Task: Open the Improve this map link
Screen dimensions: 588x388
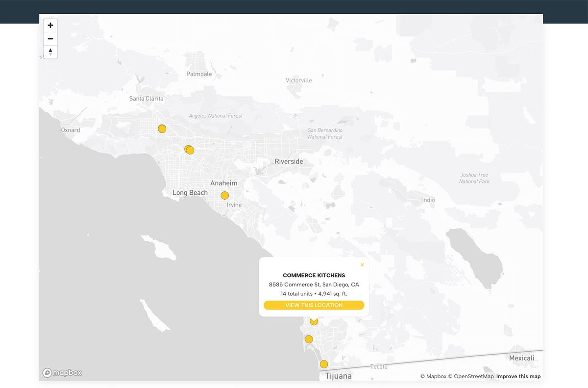Action: 518,376
